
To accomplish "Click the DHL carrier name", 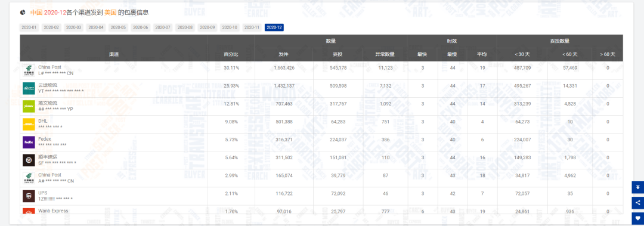I will pos(43,121).
